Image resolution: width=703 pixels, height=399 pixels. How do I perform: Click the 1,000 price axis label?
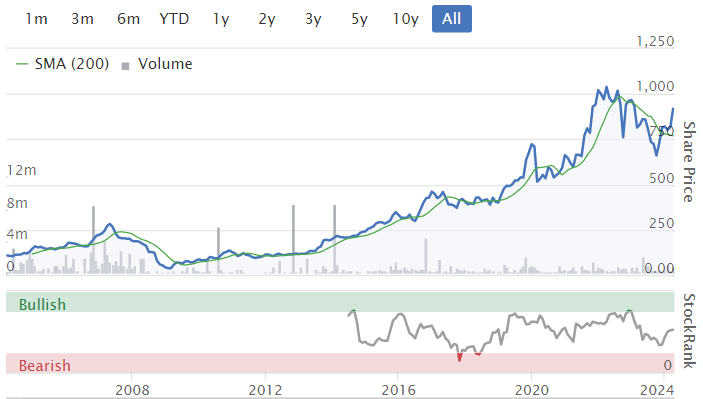[x=655, y=86]
